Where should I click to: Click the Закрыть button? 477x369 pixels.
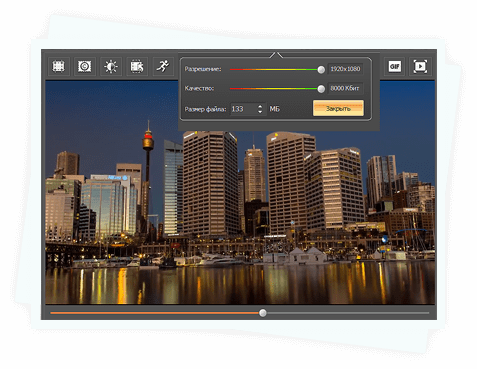(338, 108)
